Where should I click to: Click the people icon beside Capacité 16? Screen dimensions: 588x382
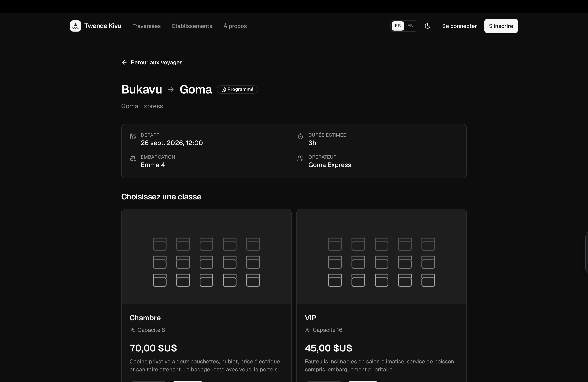click(x=308, y=330)
